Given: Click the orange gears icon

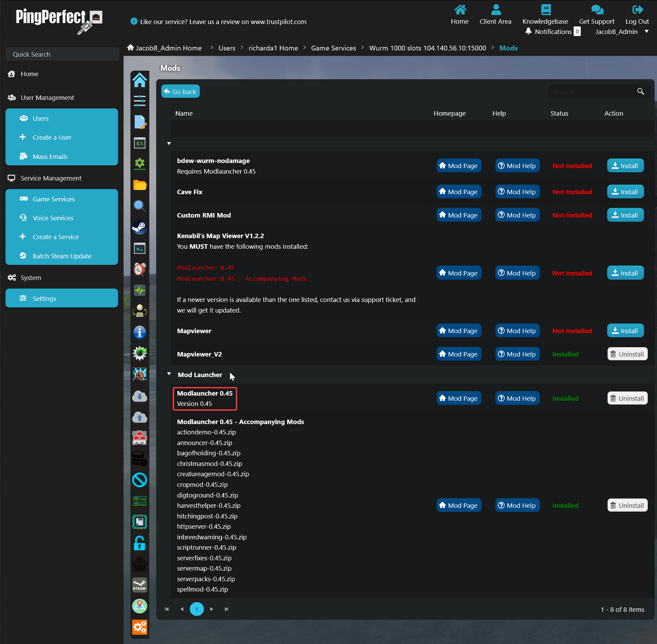Looking at the screenshot, I should click(140, 627).
